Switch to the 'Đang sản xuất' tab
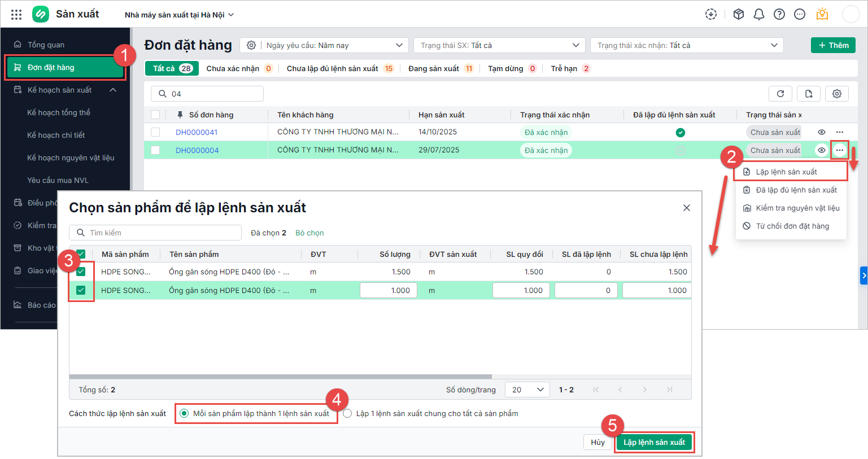 (x=434, y=68)
